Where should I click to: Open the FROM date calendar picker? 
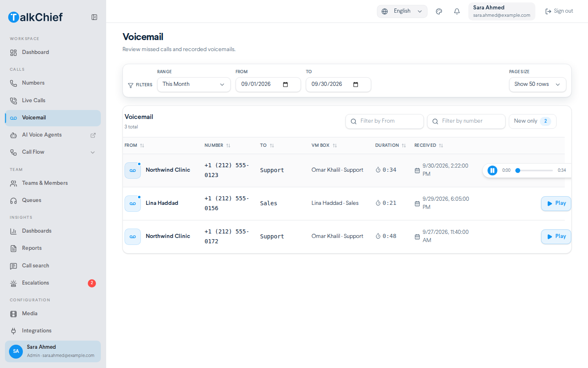pos(285,85)
